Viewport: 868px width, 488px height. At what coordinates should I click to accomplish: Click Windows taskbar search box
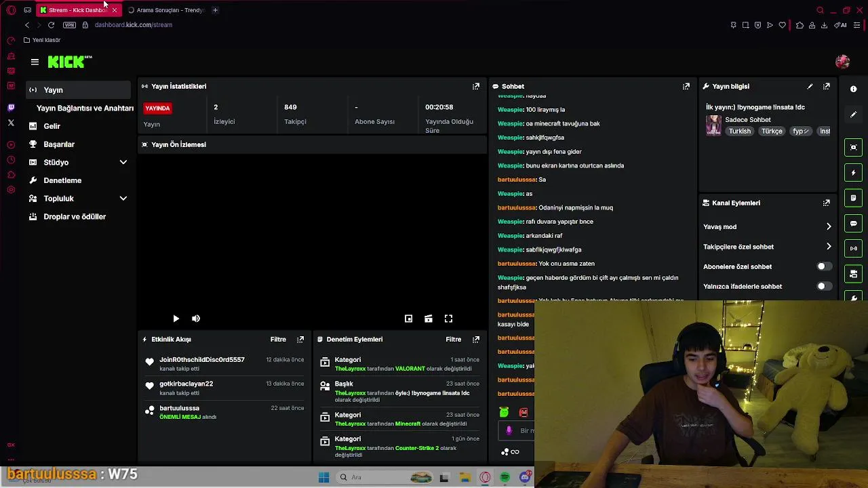384,477
